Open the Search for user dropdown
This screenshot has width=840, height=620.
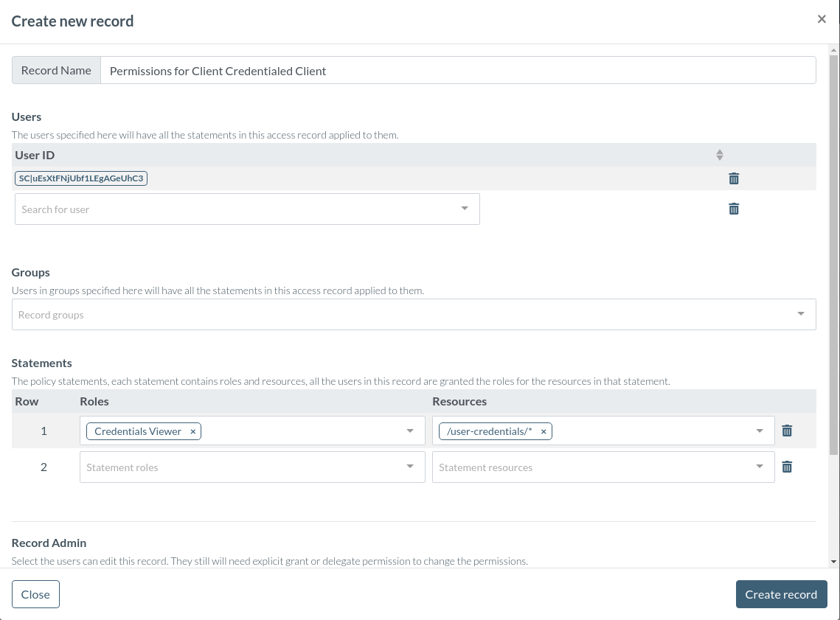point(465,209)
